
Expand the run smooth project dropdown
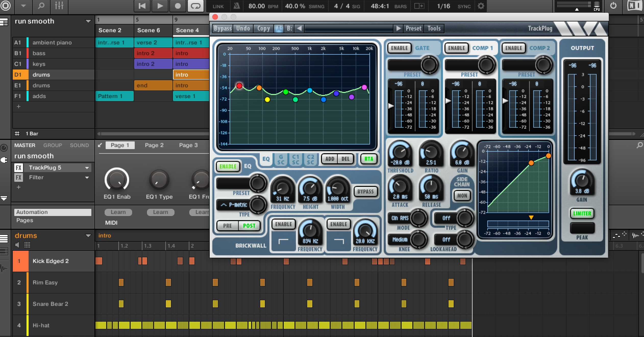click(x=88, y=21)
